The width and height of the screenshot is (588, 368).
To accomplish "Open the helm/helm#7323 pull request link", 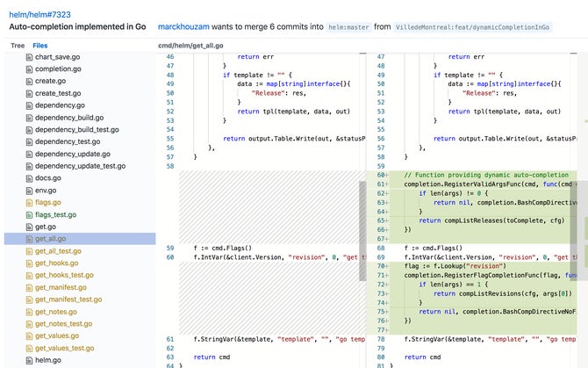I will coord(39,15).
